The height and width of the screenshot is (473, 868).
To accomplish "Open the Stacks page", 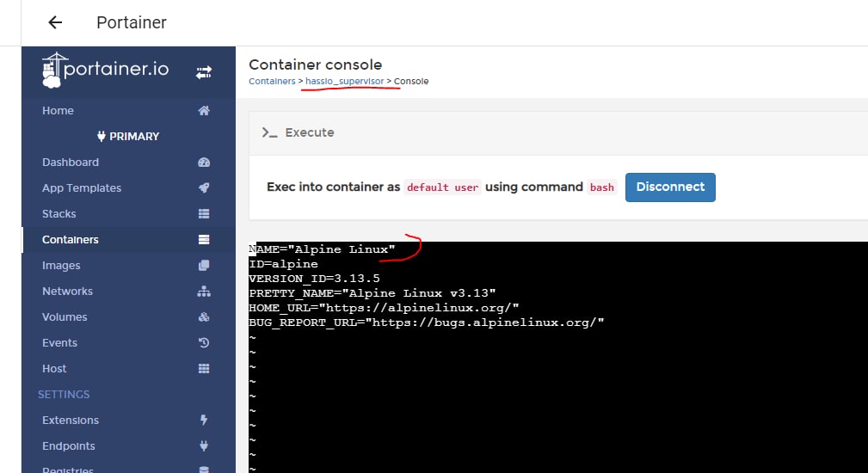I will 58,213.
